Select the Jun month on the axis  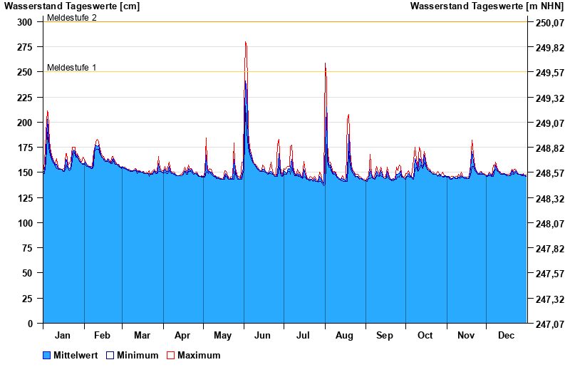point(262,335)
